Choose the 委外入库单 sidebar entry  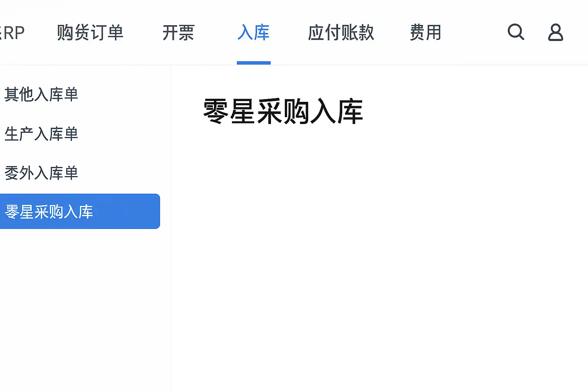(41, 173)
